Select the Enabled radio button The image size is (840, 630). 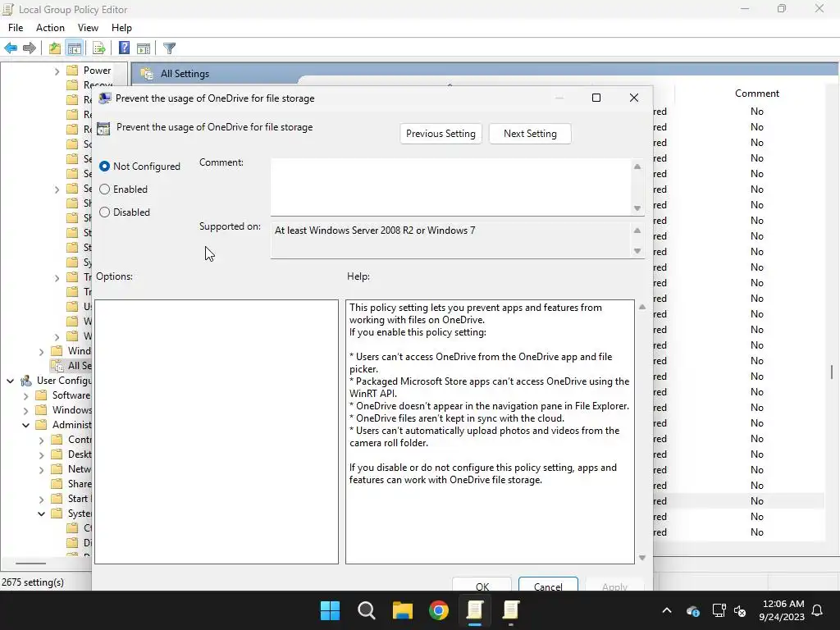(x=104, y=189)
